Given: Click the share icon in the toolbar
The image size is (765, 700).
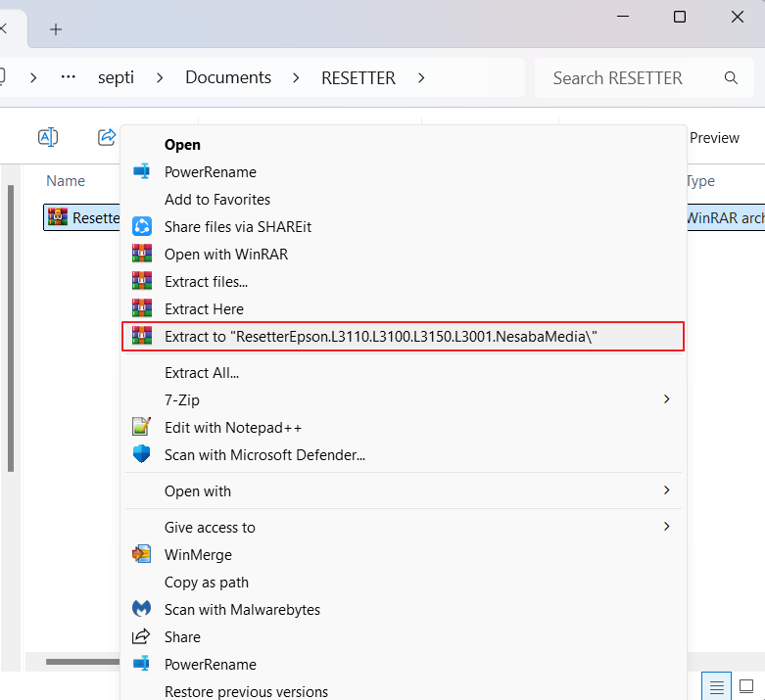Looking at the screenshot, I should [107, 137].
